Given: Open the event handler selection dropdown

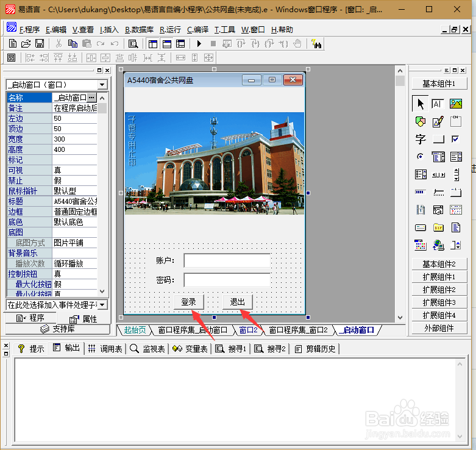Looking at the screenshot, I should [102, 304].
